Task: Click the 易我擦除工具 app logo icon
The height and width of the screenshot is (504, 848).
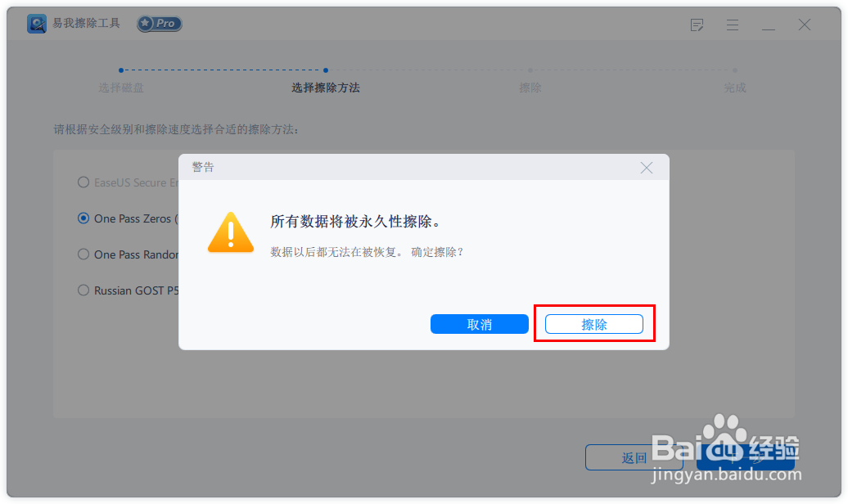Action: coord(37,24)
